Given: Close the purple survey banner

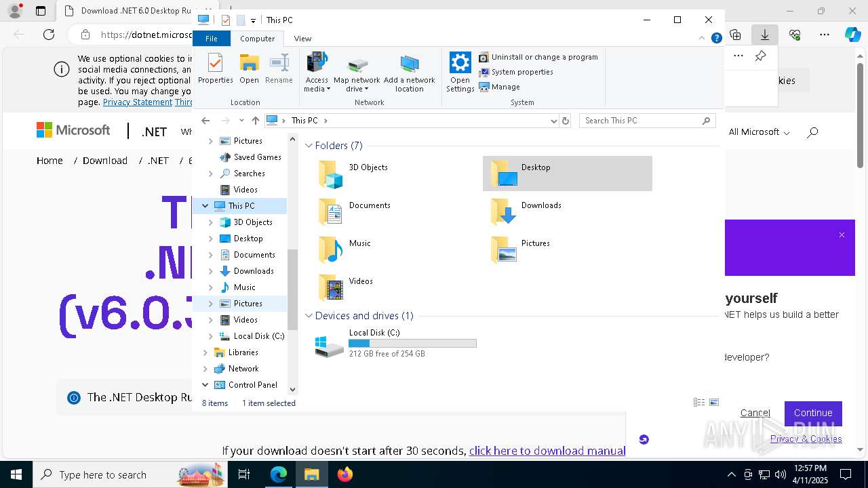Looking at the screenshot, I should pos(842,235).
